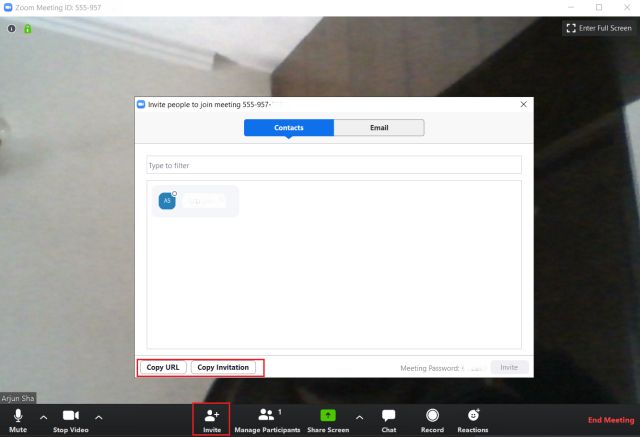
Task: Expand video options arrow next to Stop Video
Action: coord(99,417)
